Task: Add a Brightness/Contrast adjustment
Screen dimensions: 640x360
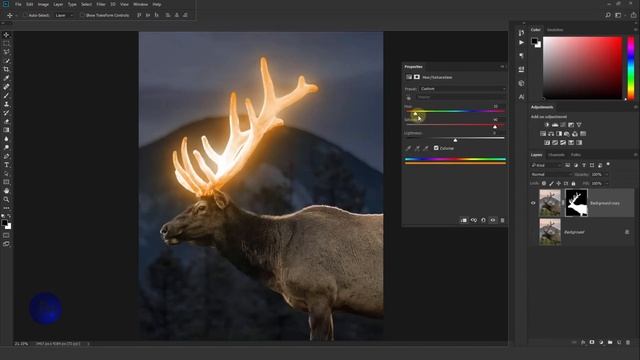Action: pos(547,125)
